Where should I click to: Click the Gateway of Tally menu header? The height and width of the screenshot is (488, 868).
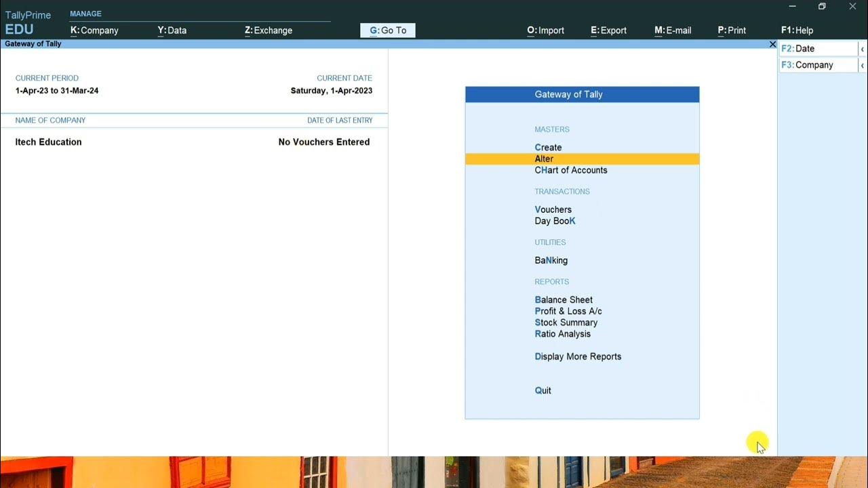tap(582, 94)
